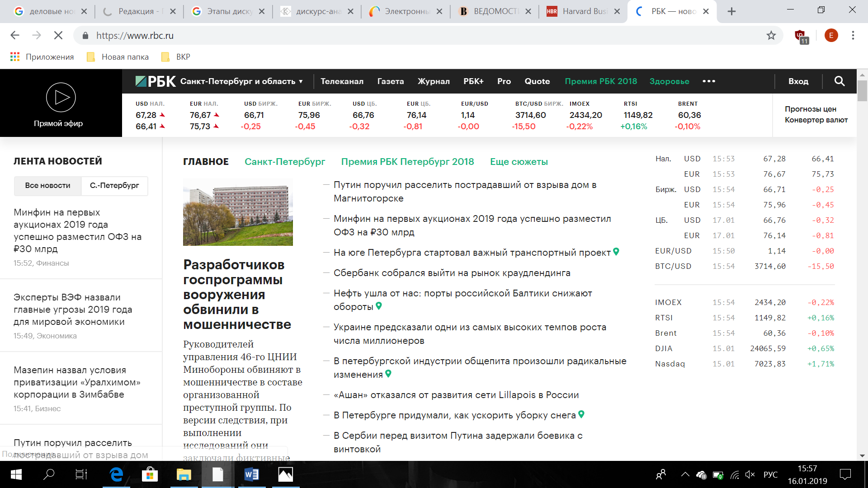Open the Photos app on the taskbar

285,474
